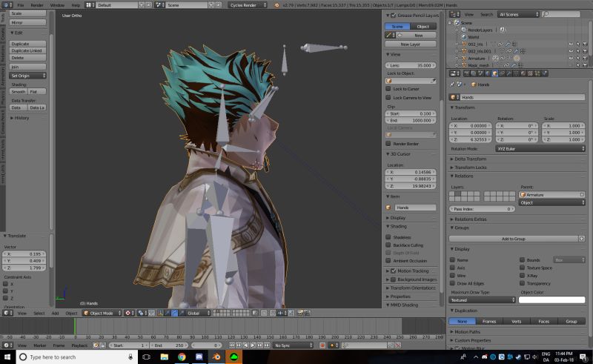Viewport: 593px width, 364px height.
Task: Open the Window menu
Action: point(57,5)
